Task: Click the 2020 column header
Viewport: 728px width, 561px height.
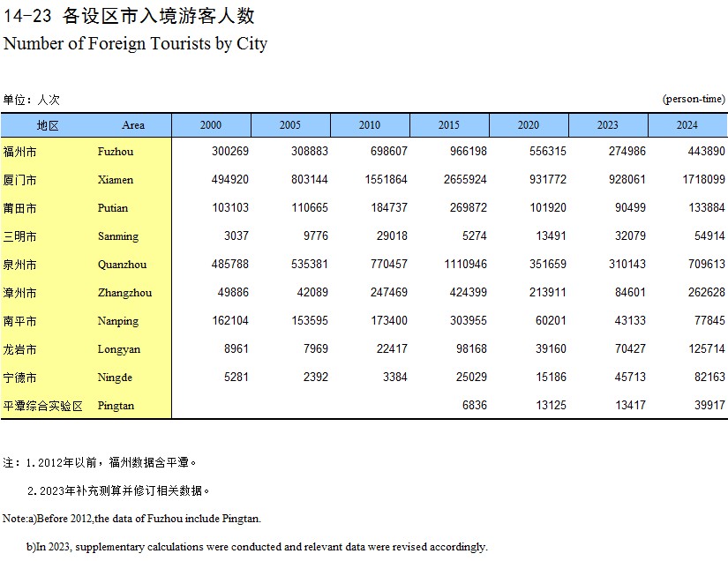Action: coord(528,125)
